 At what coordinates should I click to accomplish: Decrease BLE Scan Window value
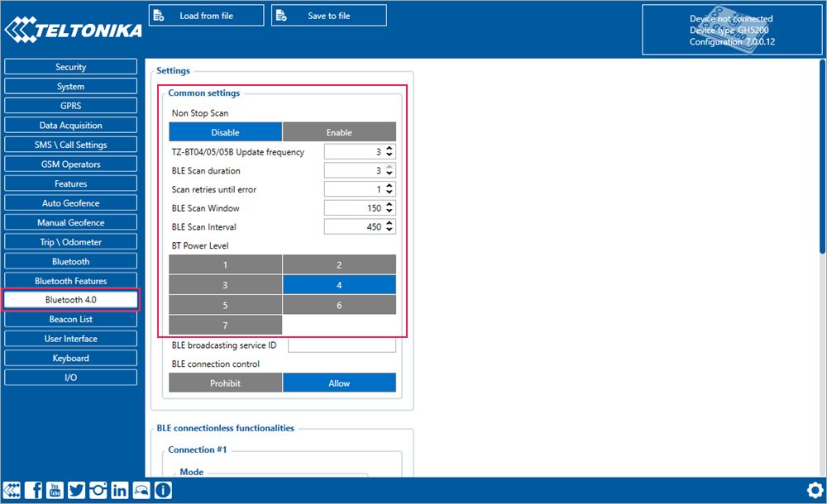tap(390, 212)
